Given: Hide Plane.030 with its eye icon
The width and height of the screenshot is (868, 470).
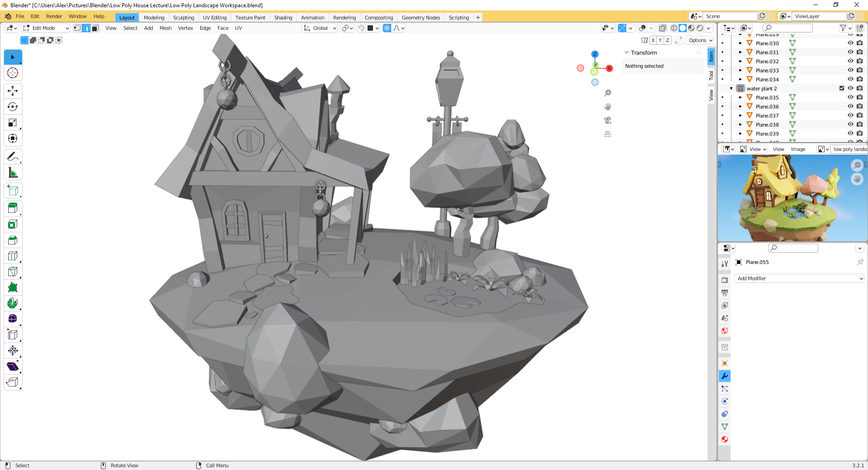Looking at the screenshot, I should (850, 43).
